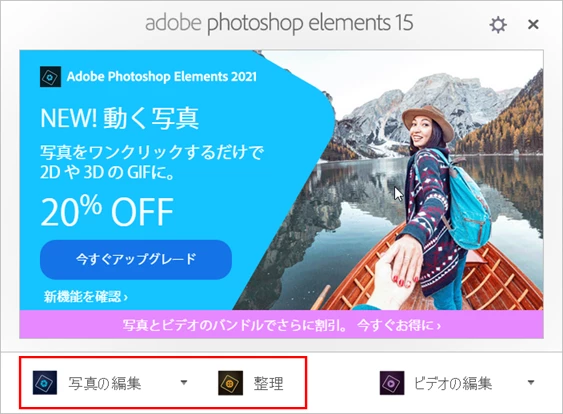Expand the 写真の編集 dropdown arrow
The width and height of the screenshot is (563, 414).
click(184, 382)
